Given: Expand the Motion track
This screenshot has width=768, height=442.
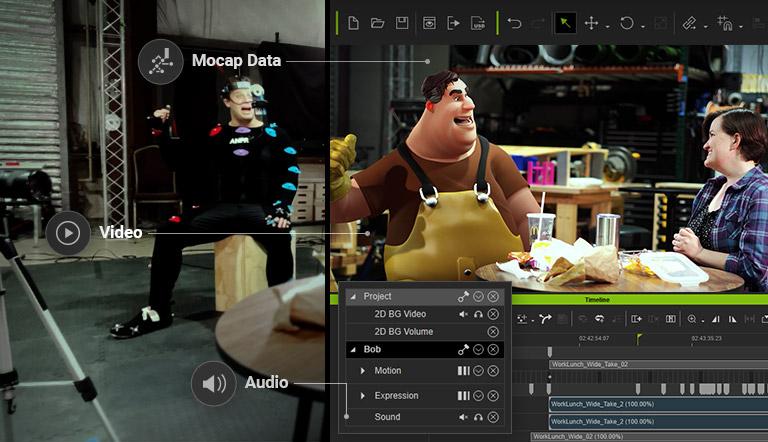Looking at the screenshot, I should (363, 371).
